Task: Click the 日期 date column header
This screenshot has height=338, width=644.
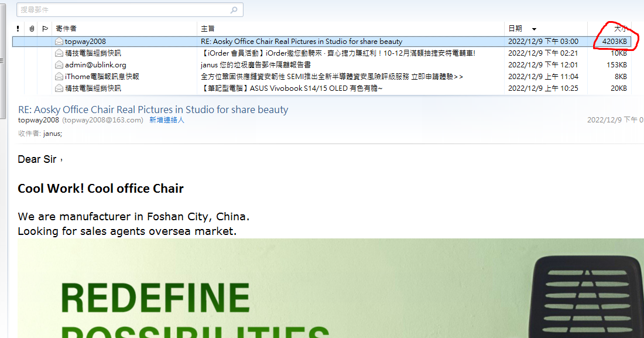Action: [515, 28]
